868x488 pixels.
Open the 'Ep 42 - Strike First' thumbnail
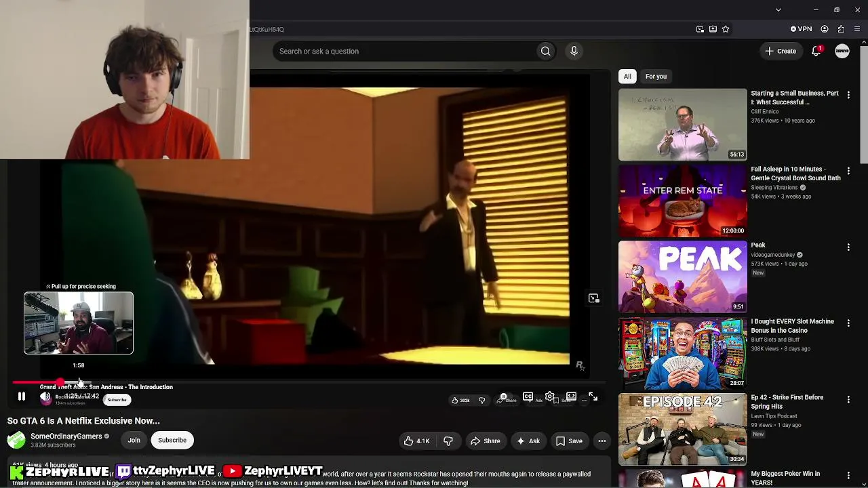[683, 428]
